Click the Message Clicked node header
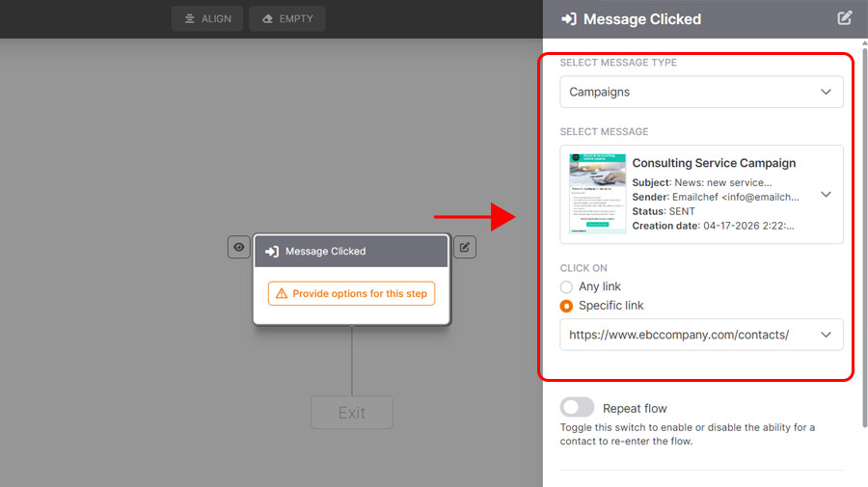This screenshot has height=487, width=868. tap(351, 252)
